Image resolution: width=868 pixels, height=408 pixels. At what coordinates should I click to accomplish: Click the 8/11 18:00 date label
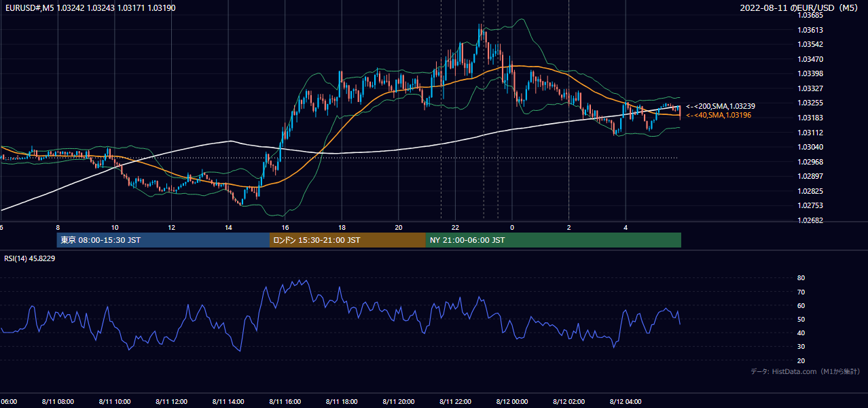click(342, 402)
